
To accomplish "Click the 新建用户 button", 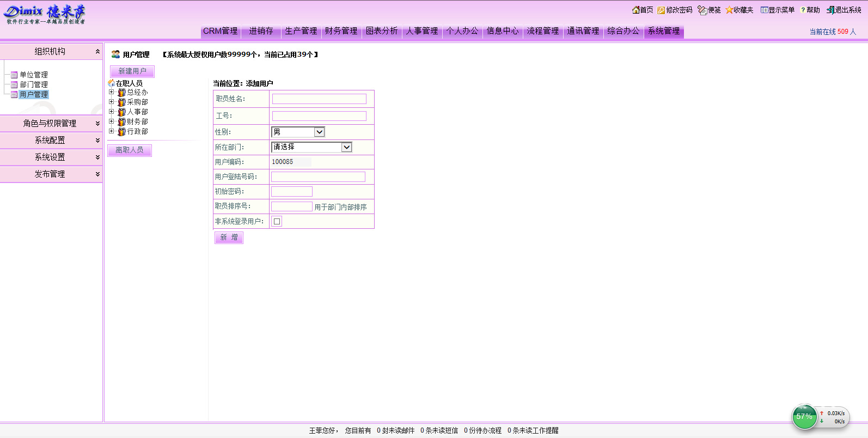I will coord(132,71).
